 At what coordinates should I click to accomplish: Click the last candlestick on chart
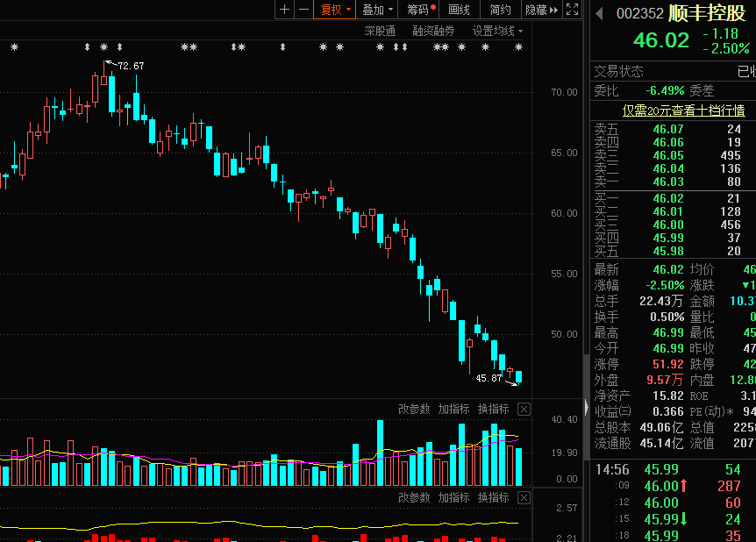519,376
